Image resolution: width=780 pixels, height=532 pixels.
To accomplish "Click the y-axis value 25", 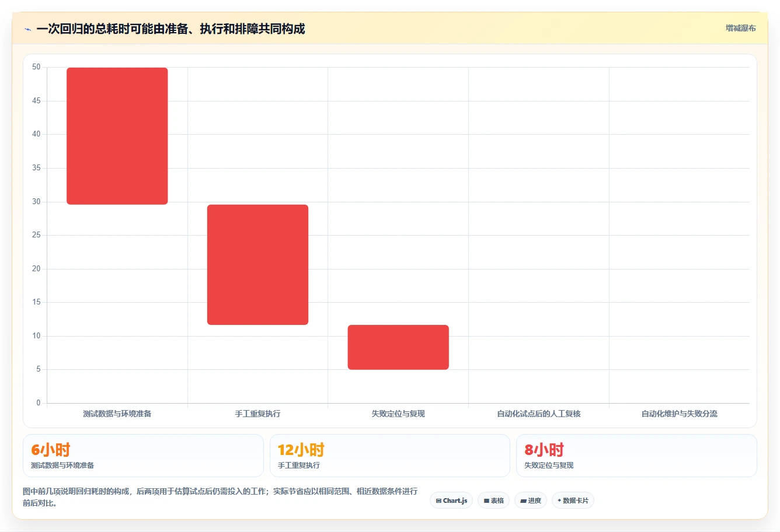I will [36, 235].
